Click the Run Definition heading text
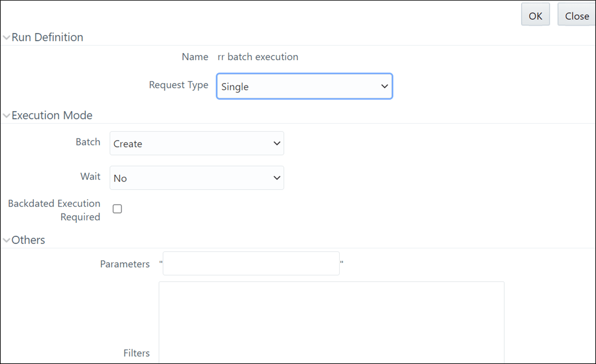This screenshot has width=596, height=364. click(x=47, y=37)
